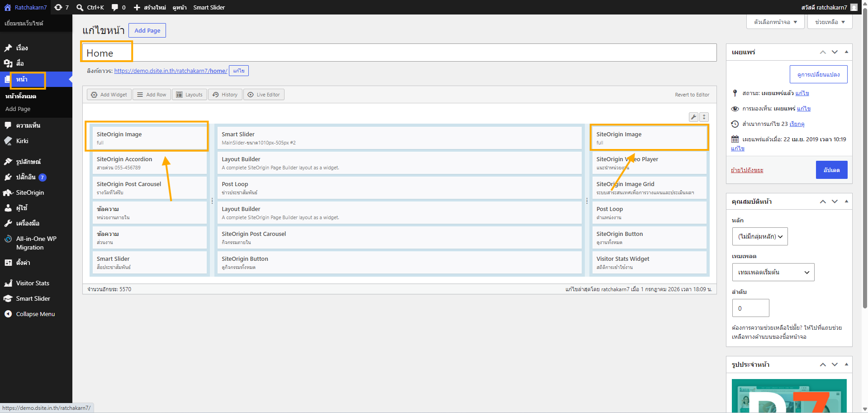Click the revisions clock icon in publish box
This screenshot has width=868, height=413.
(735, 124)
